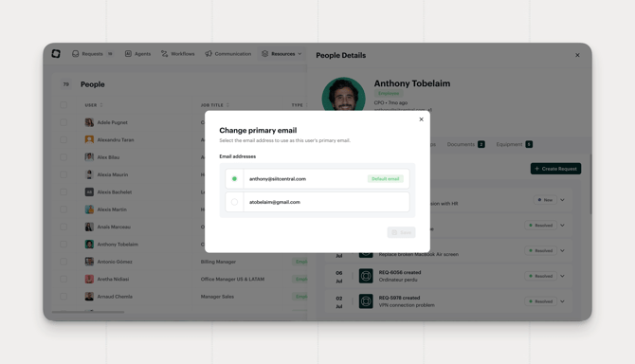Check the box for Alexis Bachelet
Viewport: 635px width, 364px height.
[63, 191]
